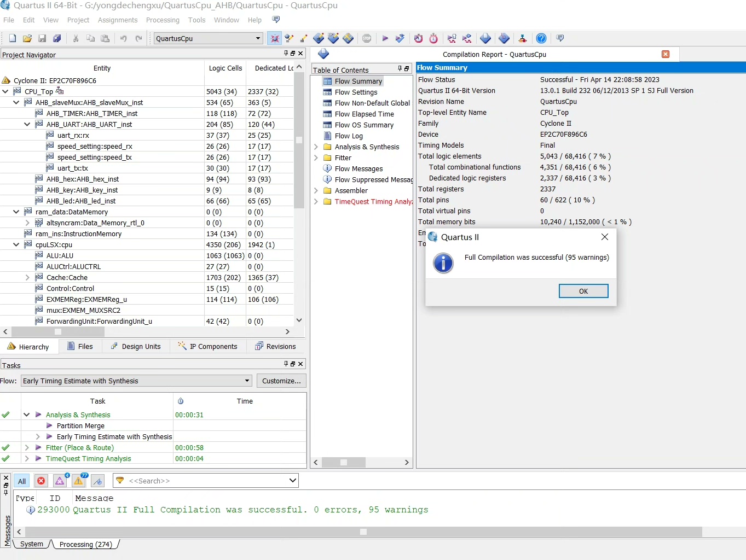Screen dimensions: 746x560
Task: Click the Cut scissors icon
Action: [x=76, y=38]
